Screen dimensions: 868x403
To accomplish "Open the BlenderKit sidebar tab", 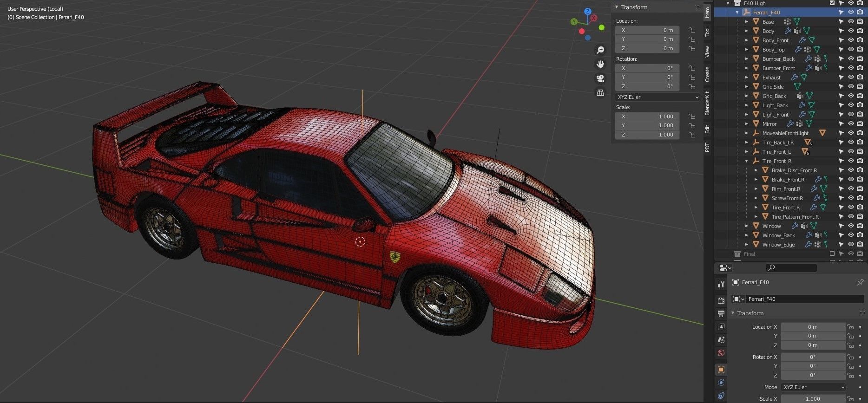I will (707, 103).
